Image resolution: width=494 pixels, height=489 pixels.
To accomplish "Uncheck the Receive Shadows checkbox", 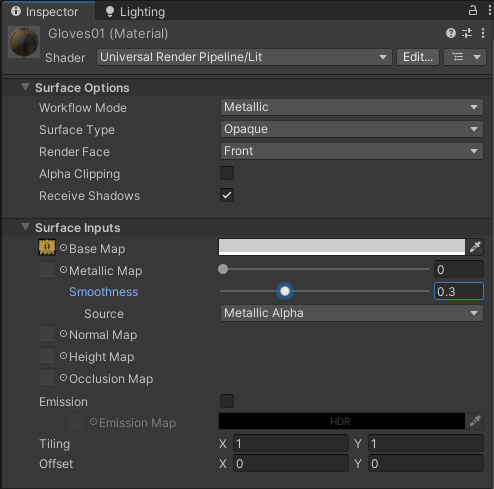I will [x=227, y=195].
